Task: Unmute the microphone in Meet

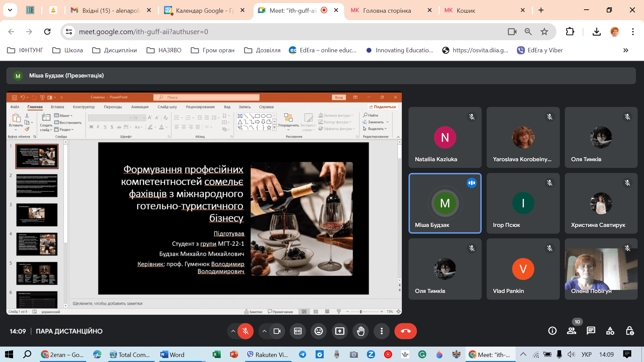Action: point(246,331)
